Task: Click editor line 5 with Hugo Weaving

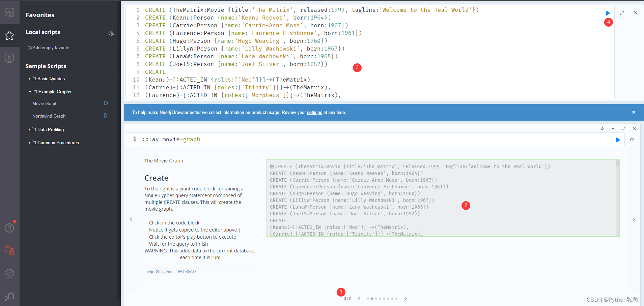Action: coord(236,41)
